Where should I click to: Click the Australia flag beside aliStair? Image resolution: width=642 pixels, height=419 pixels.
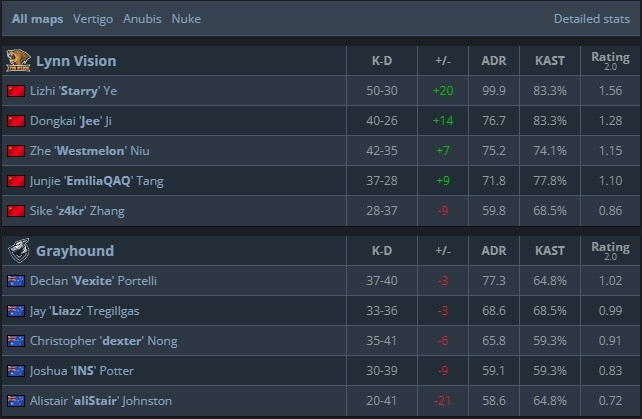pos(16,401)
